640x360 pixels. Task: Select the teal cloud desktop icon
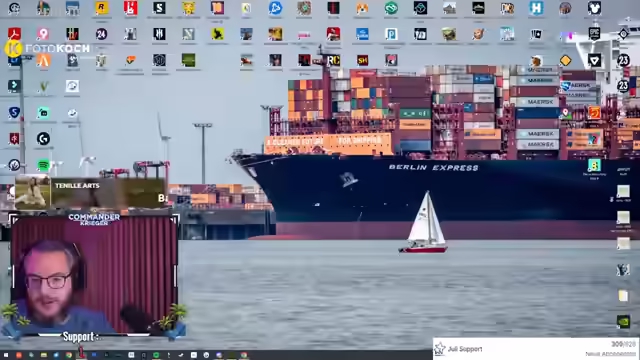coord(391,8)
